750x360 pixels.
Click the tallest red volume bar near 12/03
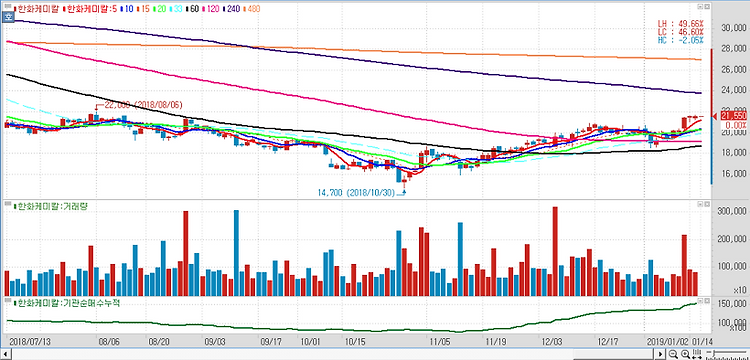click(555, 251)
